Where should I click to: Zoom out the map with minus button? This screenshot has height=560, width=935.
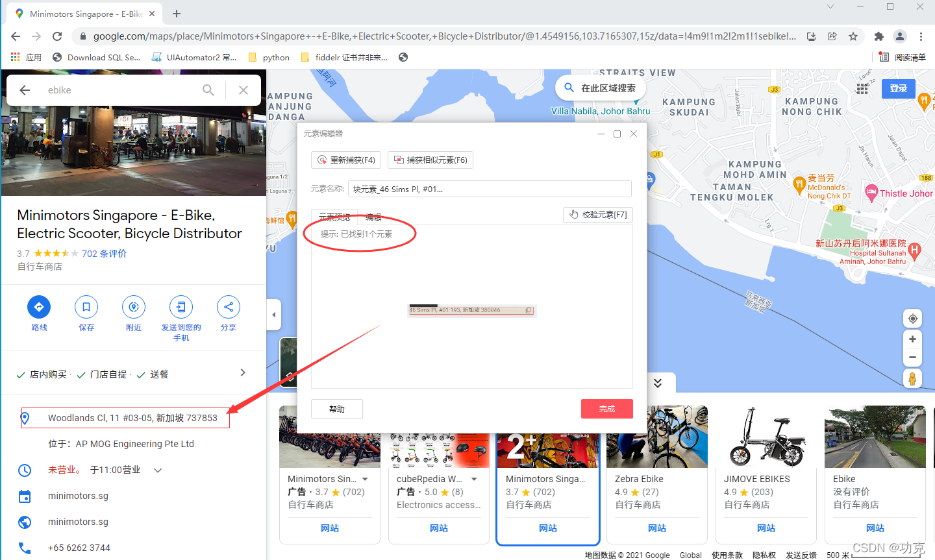(913, 358)
